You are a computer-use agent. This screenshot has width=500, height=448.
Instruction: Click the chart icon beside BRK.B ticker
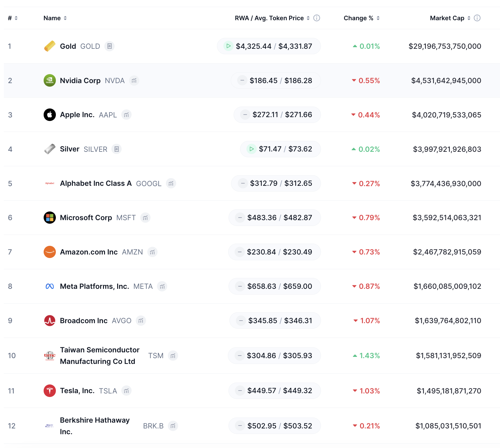point(173,426)
